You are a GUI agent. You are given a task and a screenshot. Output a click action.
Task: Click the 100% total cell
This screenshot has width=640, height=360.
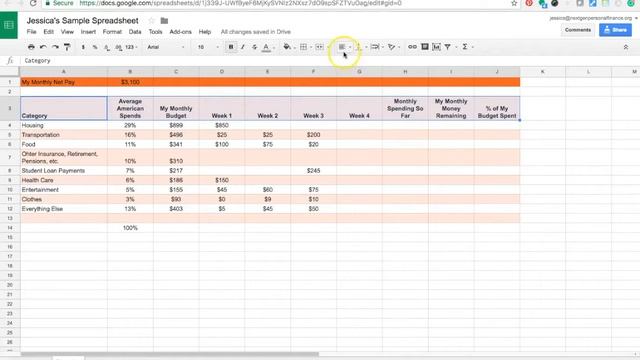click(130, 228)
